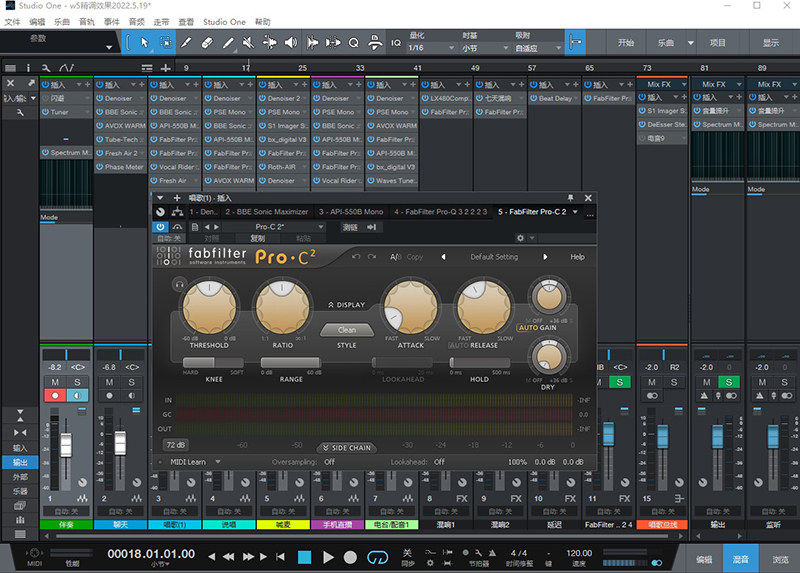The width and height of the screenshot is (800, 573).
Task: Toggle the Pro-C 2 plugin power button
Action: point(162,226)
